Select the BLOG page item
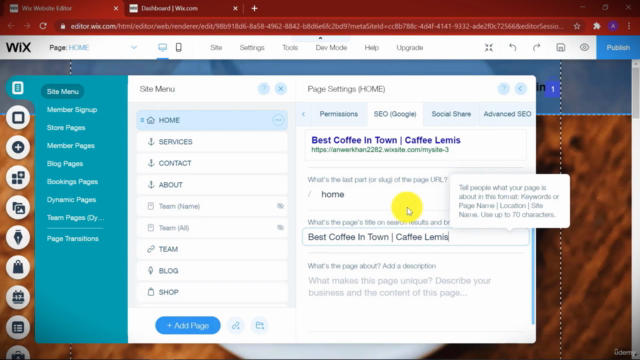The image size is (640, 360). (212, 271)
